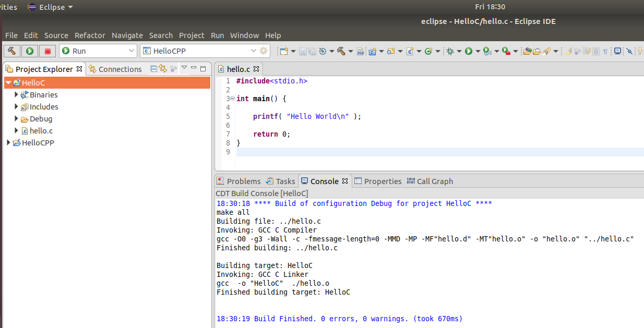Toggle Mark Occurrences highlighter icon
The height and width of the screenshot is (328, 644).
[x=568, y=51]
